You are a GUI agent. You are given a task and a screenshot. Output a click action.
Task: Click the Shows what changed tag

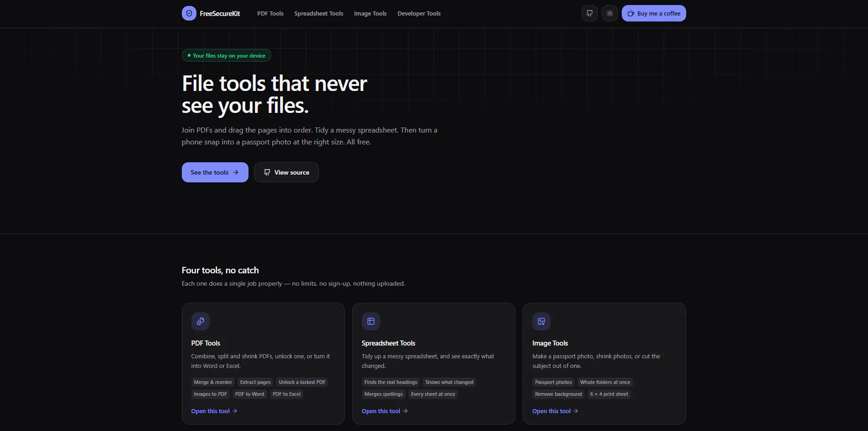click(x=449, y=382)
